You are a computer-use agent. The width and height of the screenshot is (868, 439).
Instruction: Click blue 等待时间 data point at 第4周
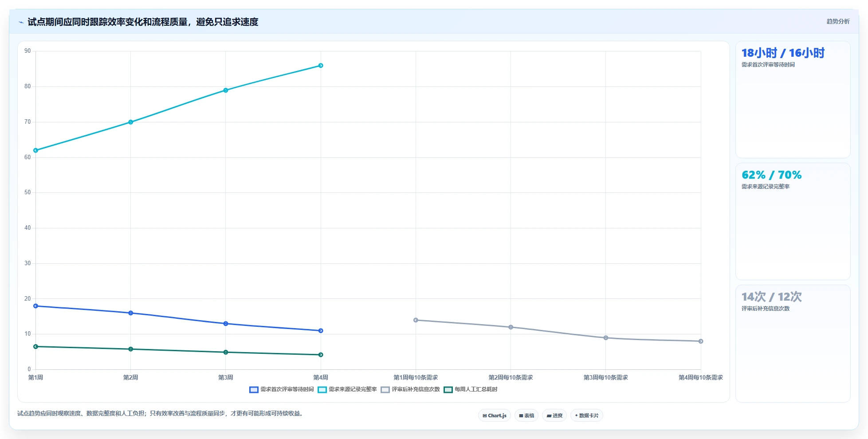(x=321, y=331)
